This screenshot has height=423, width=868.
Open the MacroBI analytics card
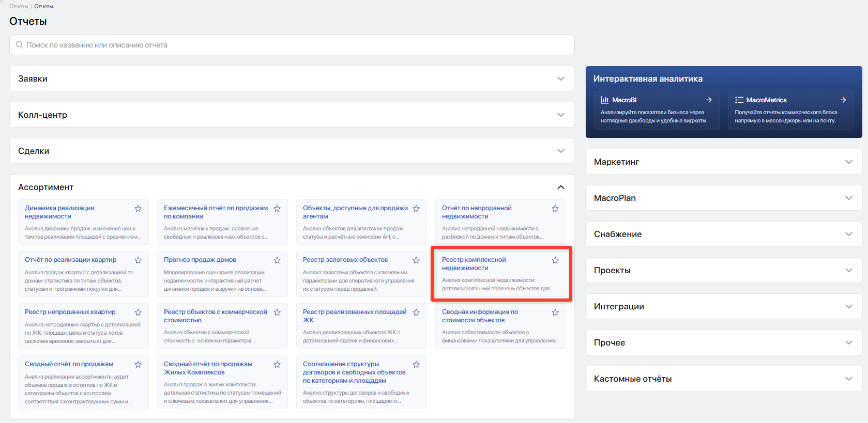(657, 110)
